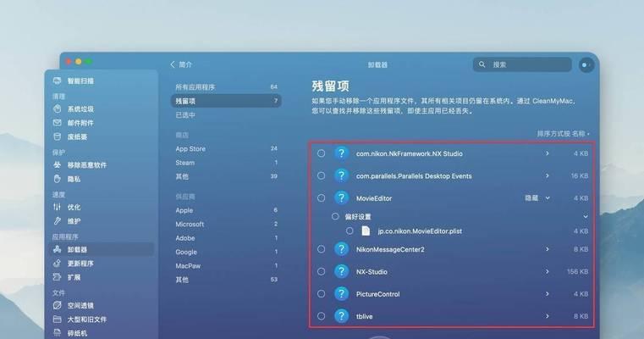Click the question-mark icon of MovieEditor

tap(341, 197)
